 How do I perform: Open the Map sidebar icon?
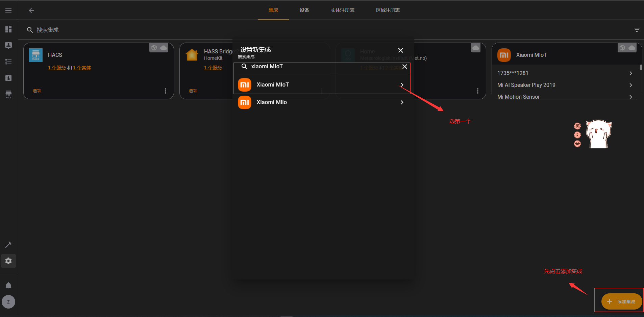coord(8,46)
